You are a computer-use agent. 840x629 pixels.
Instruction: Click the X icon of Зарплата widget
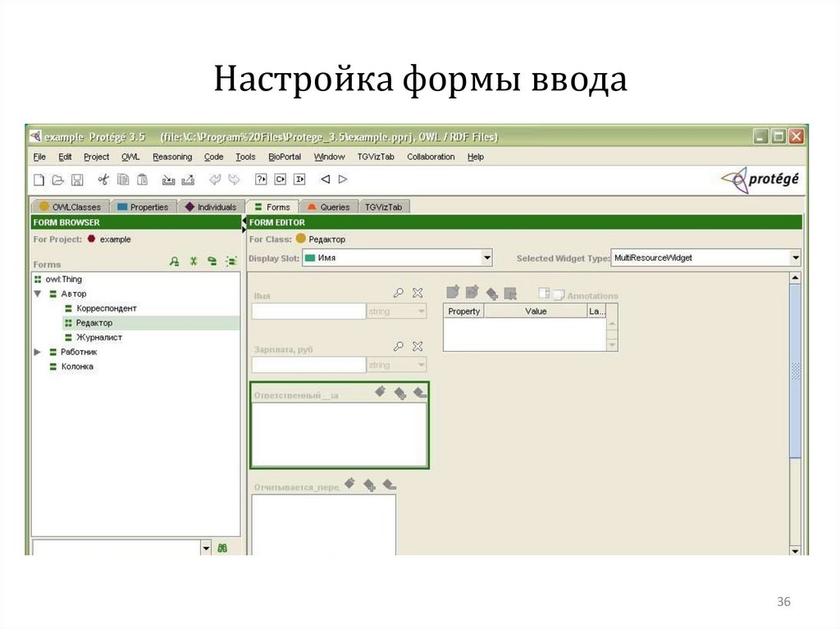[418, 347]
